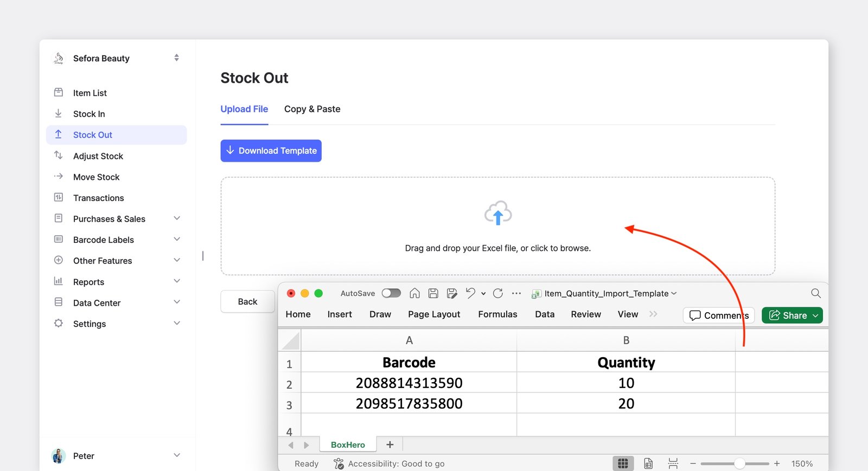The height and width of the screenshot is (471, 868).
Task: Click the Save icon in Excel toolbar
Action: pyautogui.click(x=433, y=293)
